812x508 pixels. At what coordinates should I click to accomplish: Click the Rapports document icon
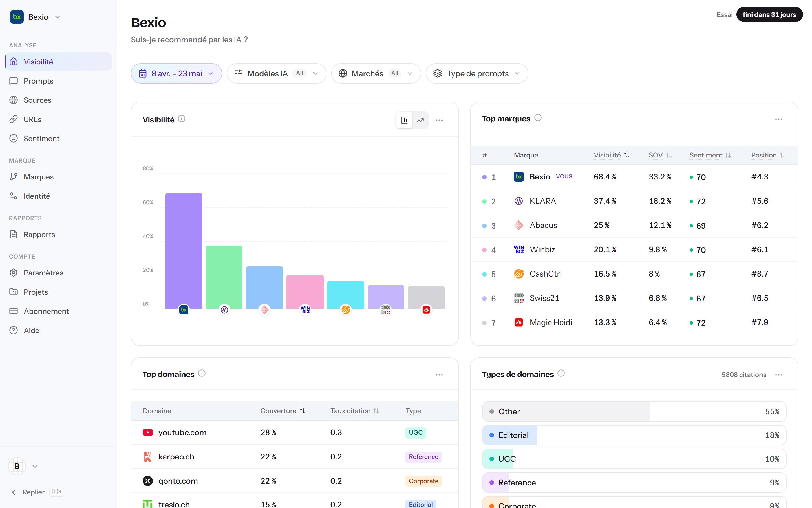[14, 234]
